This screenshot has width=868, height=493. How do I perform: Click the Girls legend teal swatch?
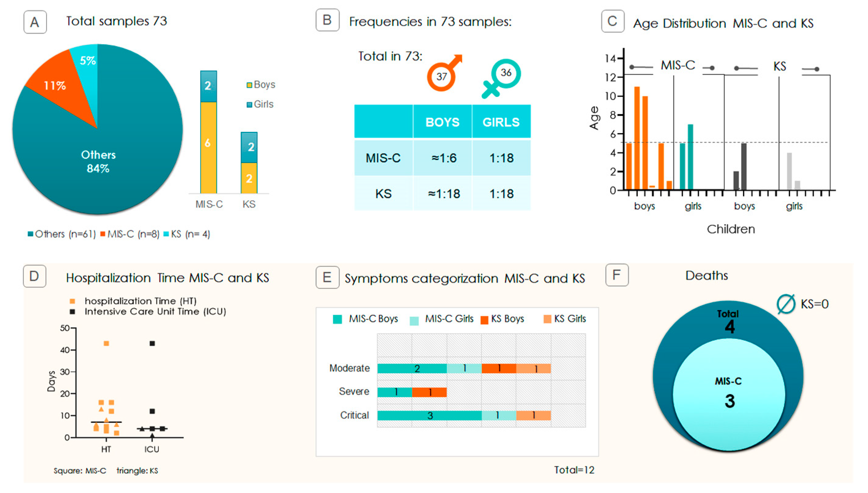tap(249, 105)
